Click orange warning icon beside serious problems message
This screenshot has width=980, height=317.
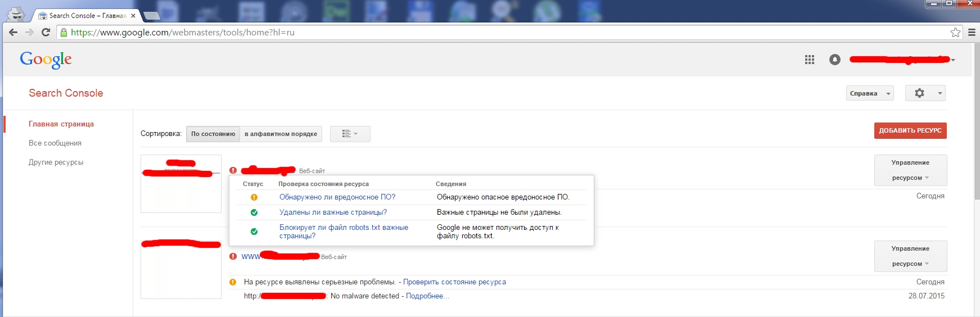(x=233, y=282)
